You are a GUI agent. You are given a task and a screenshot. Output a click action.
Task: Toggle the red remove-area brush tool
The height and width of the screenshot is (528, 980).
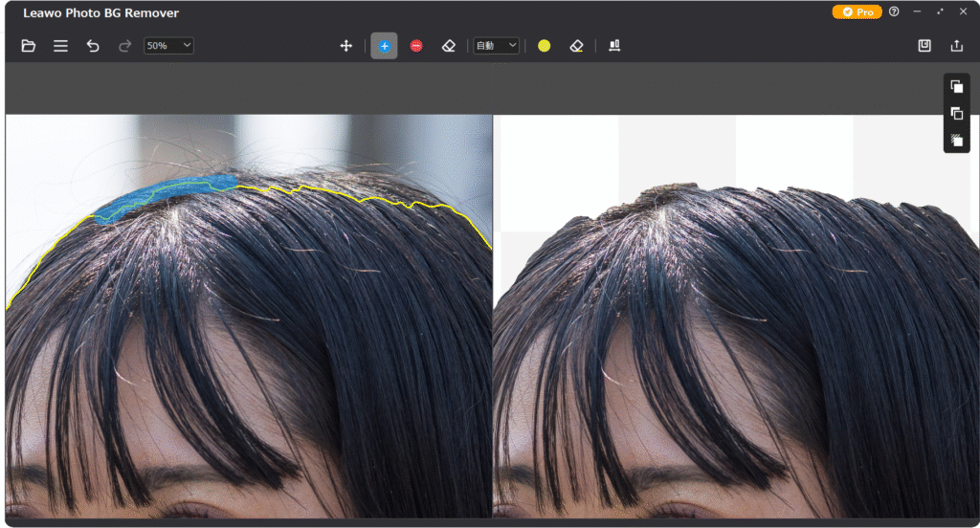point(416,46)
